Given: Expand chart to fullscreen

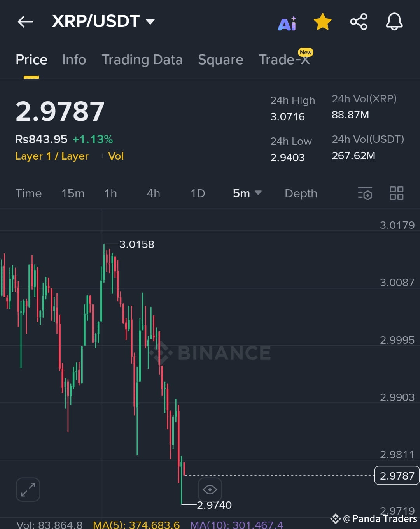Looking at the screenshot, I should click(28, 489).
